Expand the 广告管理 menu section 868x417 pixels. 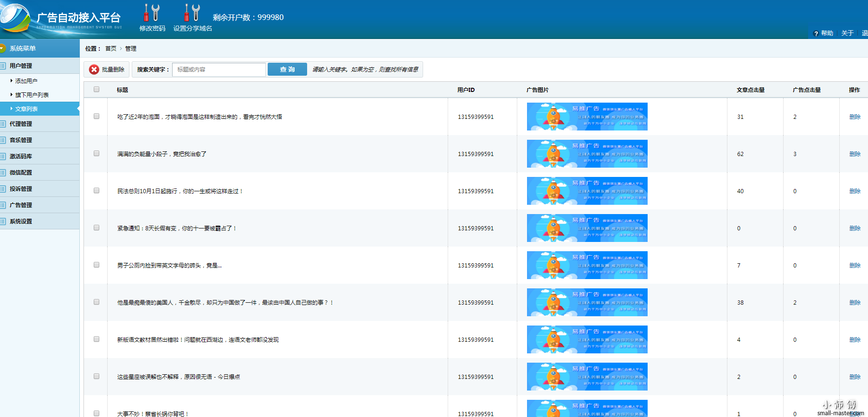(40, 205)
